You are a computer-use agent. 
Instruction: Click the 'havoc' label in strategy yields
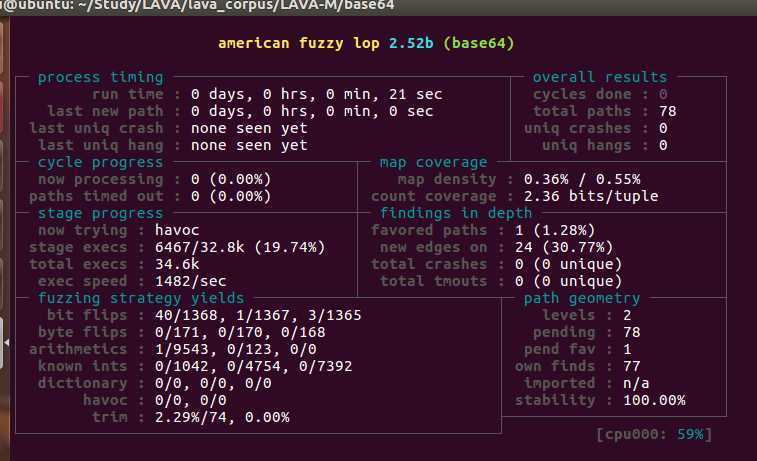[x=106, y=400]
